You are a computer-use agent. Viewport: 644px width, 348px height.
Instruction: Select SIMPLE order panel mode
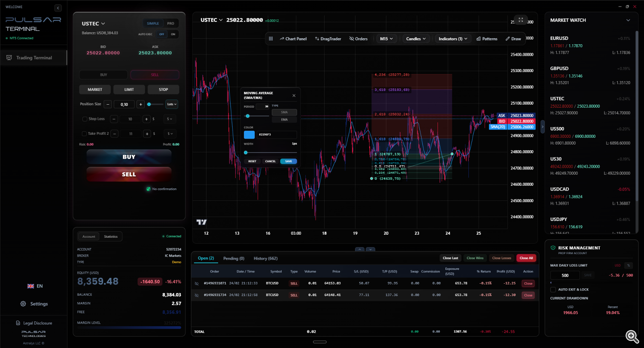point(153,24)
